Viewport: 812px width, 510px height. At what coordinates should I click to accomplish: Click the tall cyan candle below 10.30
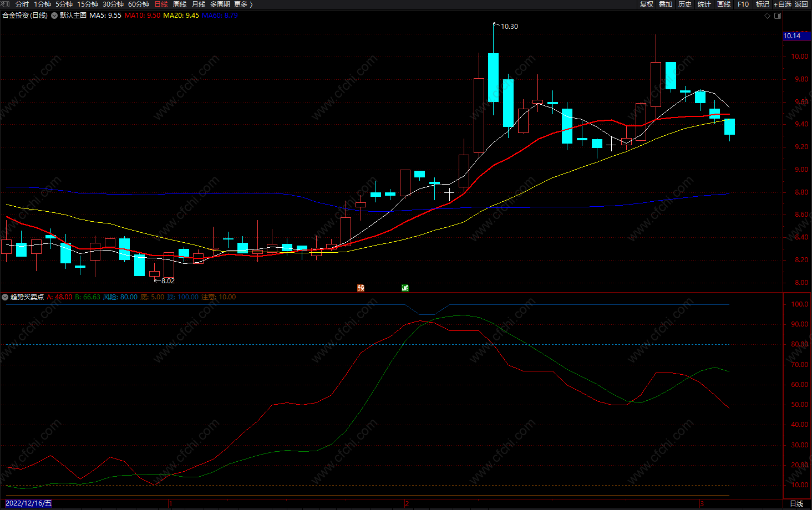493,77
